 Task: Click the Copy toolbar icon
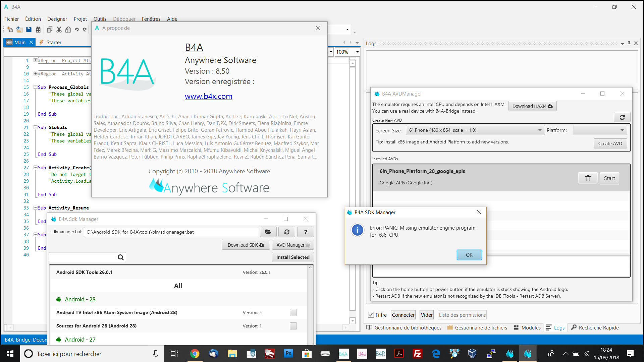pos(50,29)
